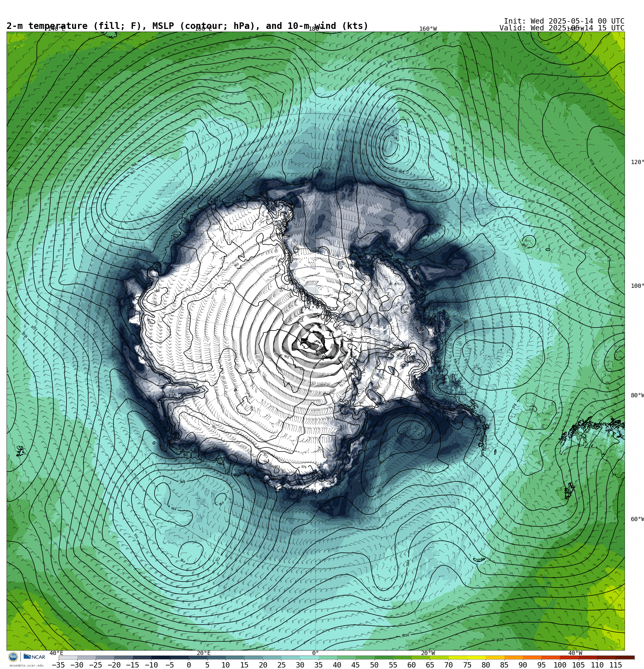The width and height of the screenshot is (644, 669).
Task: Click the 180° longitude label at top
Action: click(x=315, y=29)
